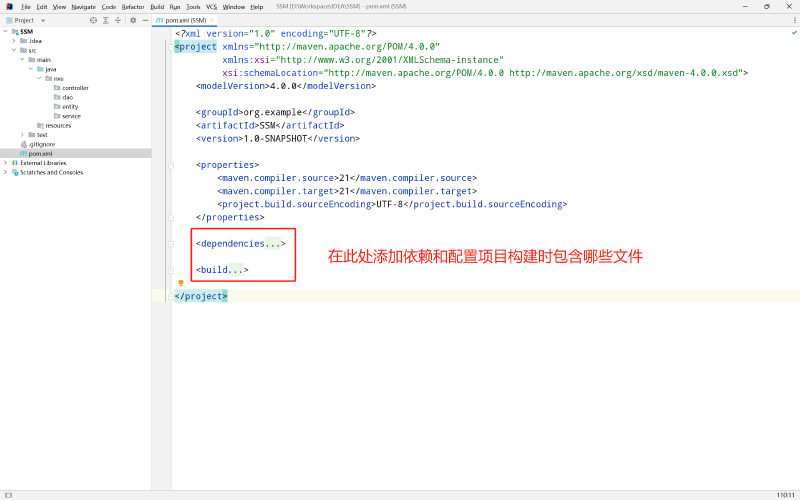Viewport: 800px width, 500px height.
Task: Click gutter fold marker at closing /properties
Action: 171,218
